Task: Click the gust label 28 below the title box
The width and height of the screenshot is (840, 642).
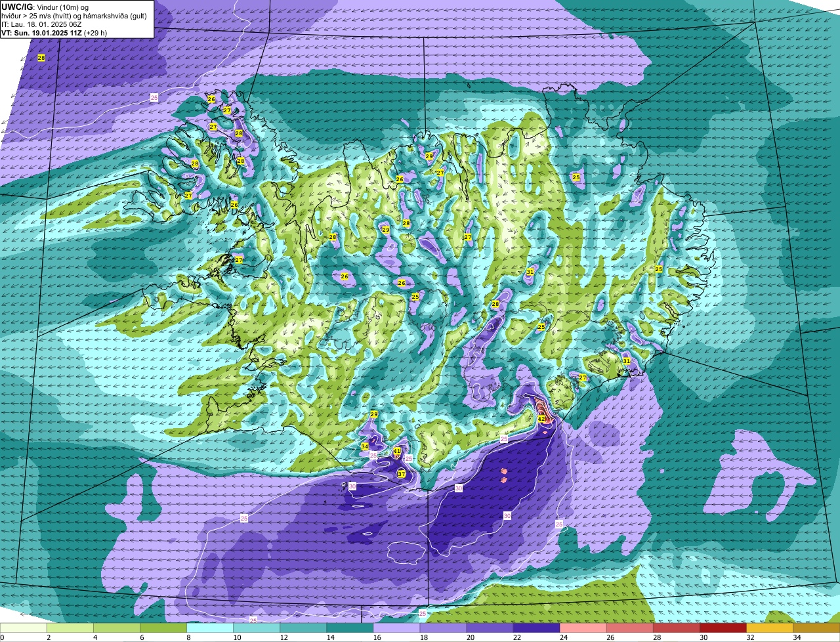Action: click(41, 58)
